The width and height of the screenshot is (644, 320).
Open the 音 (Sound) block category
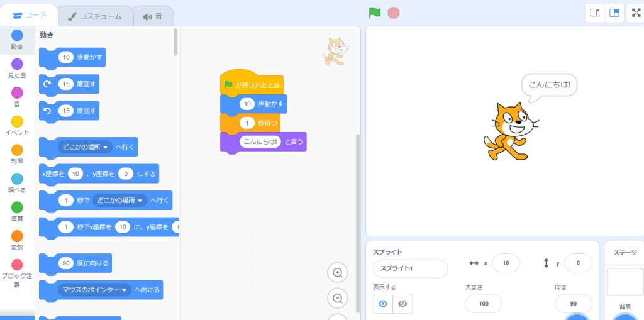[x=17, y=97]
